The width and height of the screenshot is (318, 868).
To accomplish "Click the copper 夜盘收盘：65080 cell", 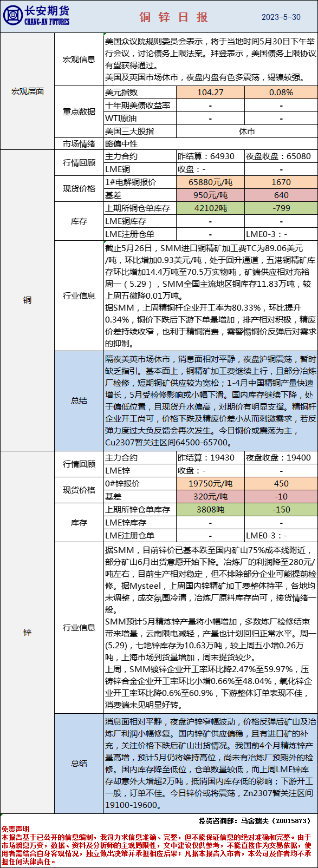I will tap(281, 156).
